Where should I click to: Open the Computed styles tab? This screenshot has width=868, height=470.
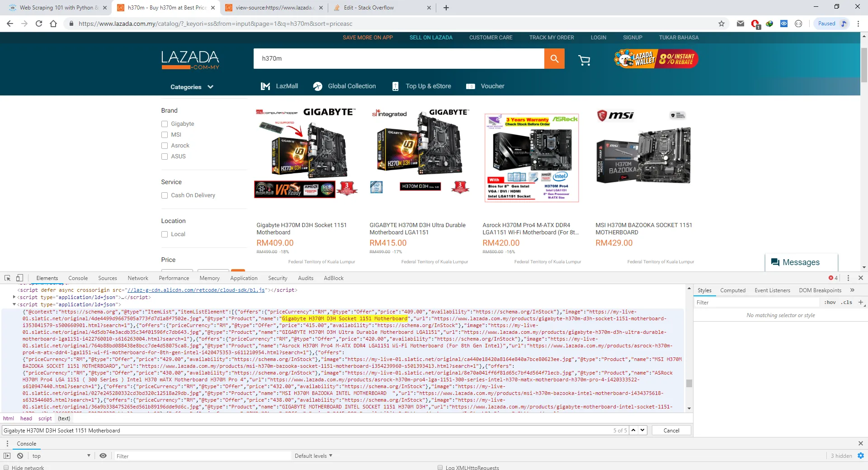click(x=732, y=290)
